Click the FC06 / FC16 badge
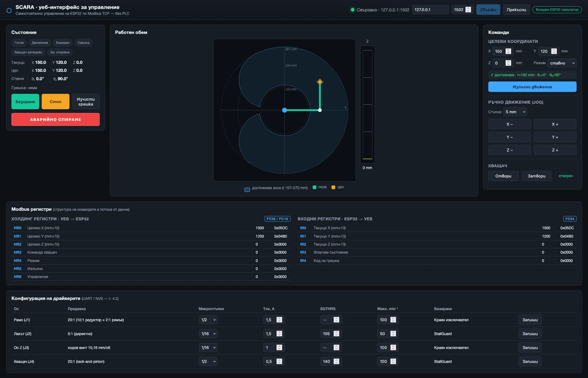This screenshot has width=588, height=378. click(x=278, y=219)
